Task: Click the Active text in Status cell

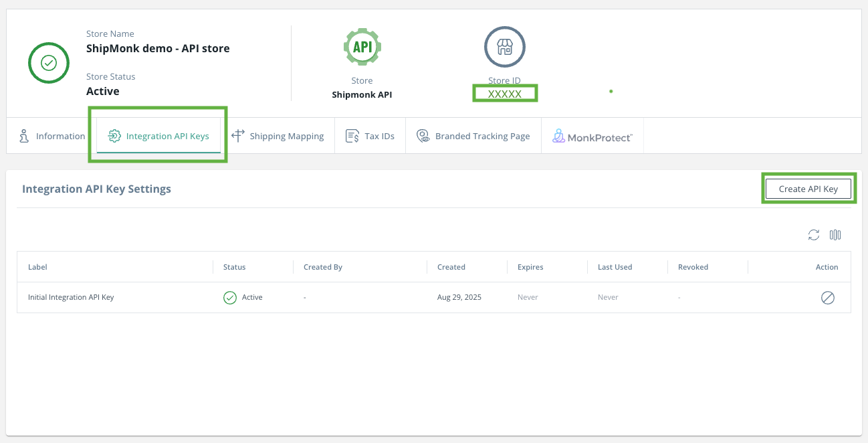Action: (x=252, y=297)
